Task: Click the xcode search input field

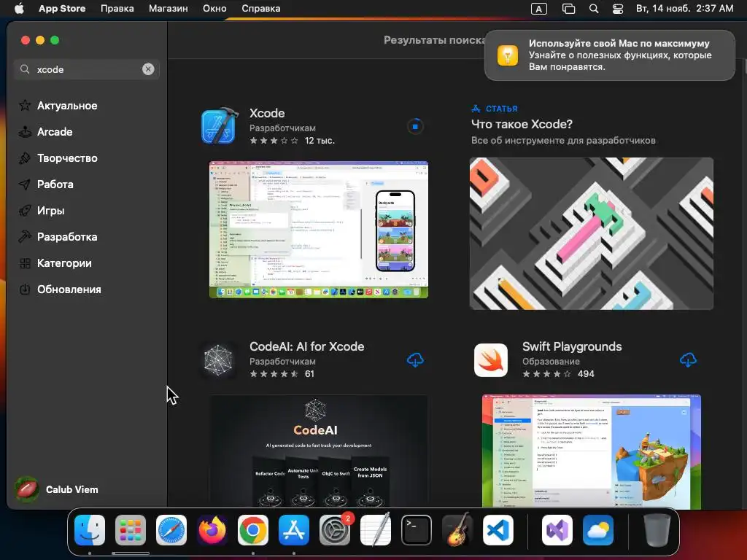Action: pyautogui.click(x=86, y=69)
